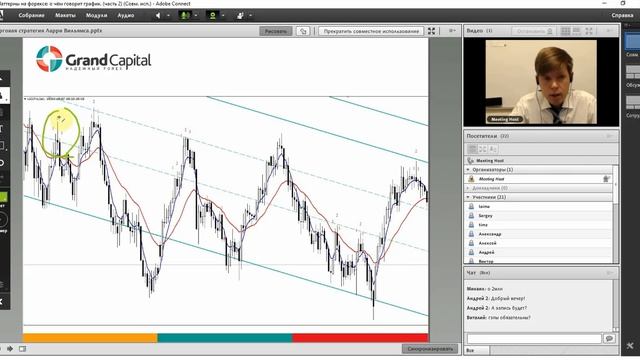This screenshot has width=640, height=360.
Task: Expand the Докладчики (0) group
Action: [468, 188]
